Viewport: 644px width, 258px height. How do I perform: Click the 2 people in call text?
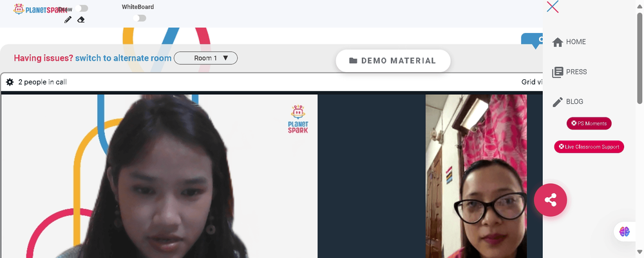click(43, 82)
